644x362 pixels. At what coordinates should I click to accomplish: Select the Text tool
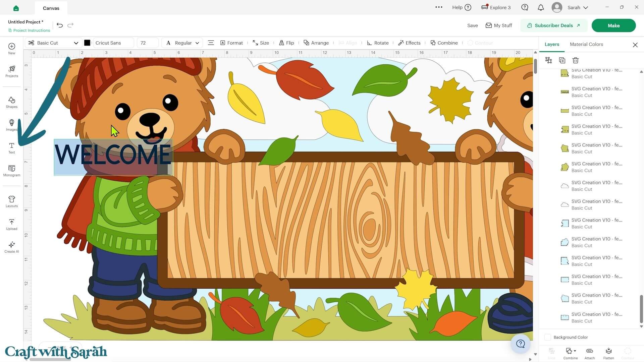click(x=11, y=148)
